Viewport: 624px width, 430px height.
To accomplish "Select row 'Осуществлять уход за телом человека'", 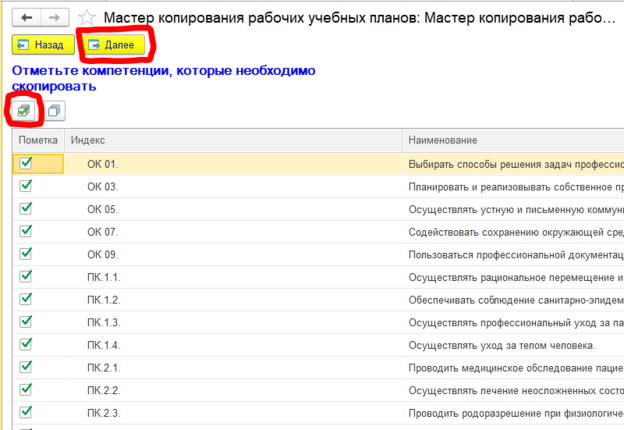I will pos(502,346).
